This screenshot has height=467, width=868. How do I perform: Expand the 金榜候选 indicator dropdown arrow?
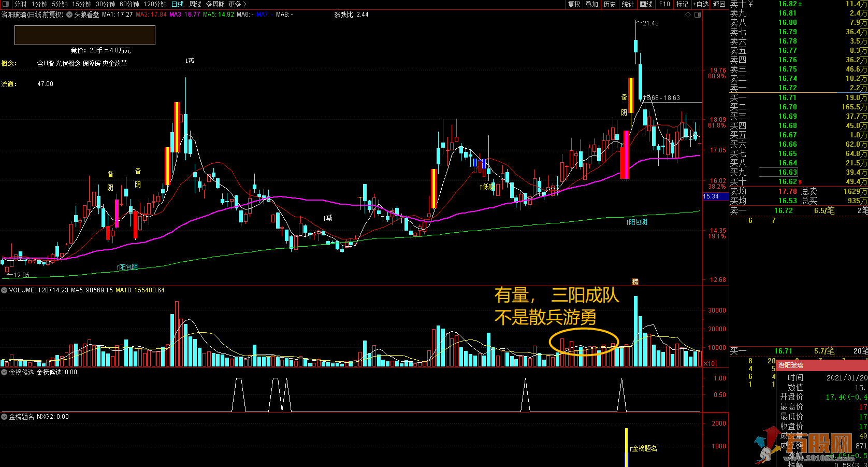5,372
